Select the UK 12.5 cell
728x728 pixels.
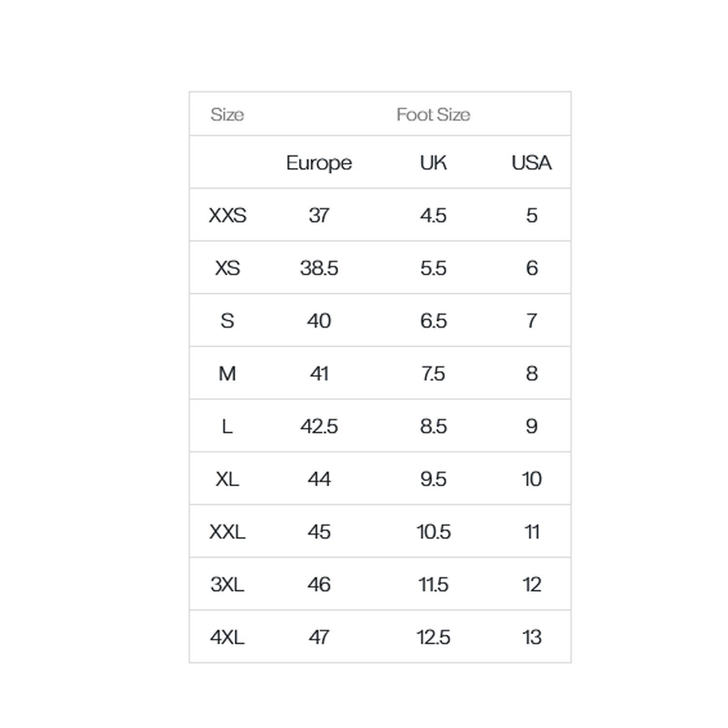[x=433, y=637]
